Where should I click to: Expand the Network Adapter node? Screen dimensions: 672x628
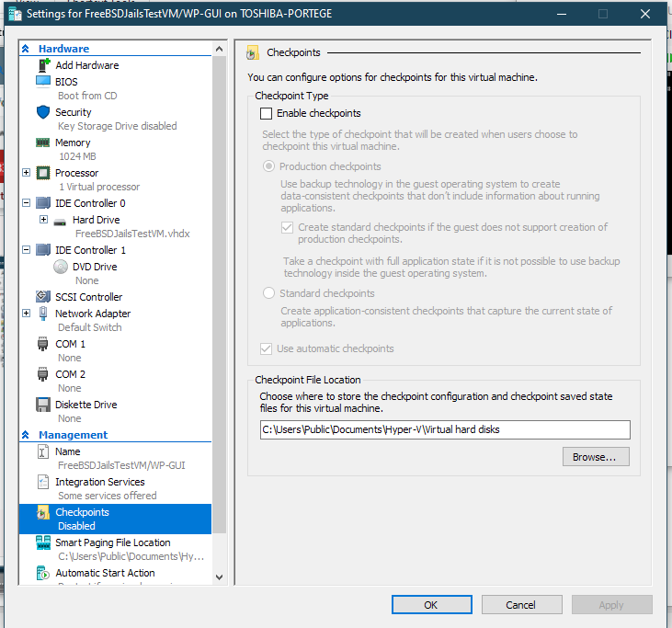coord(26,314)
